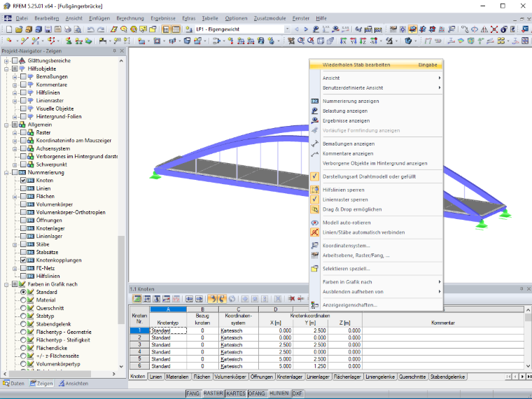Image resolution: width=532 pixels, height=399 pixels.
Task: Enable the Linien numbering checkbox
Action: pyautogui.click(x=23, y=188)
